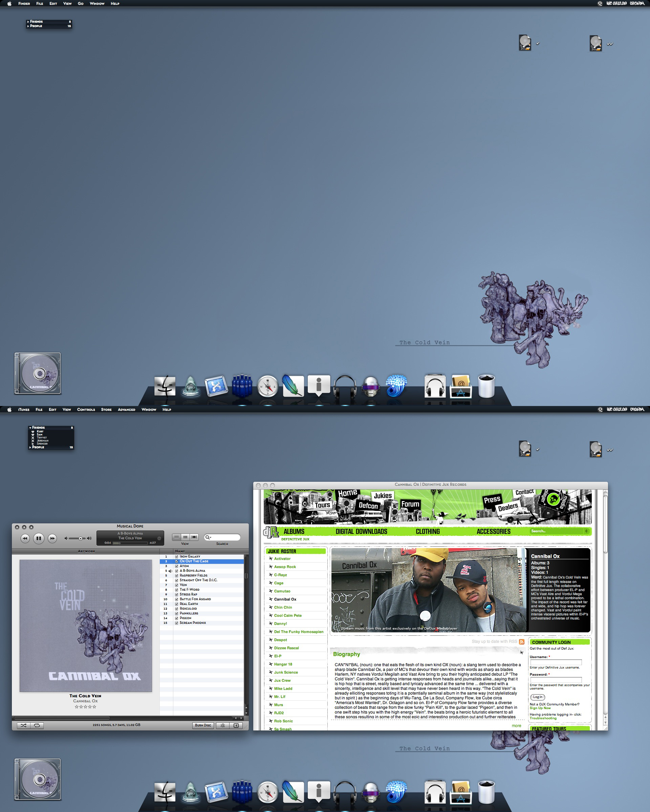Open the skull media player badge

[x=554, y=499]
